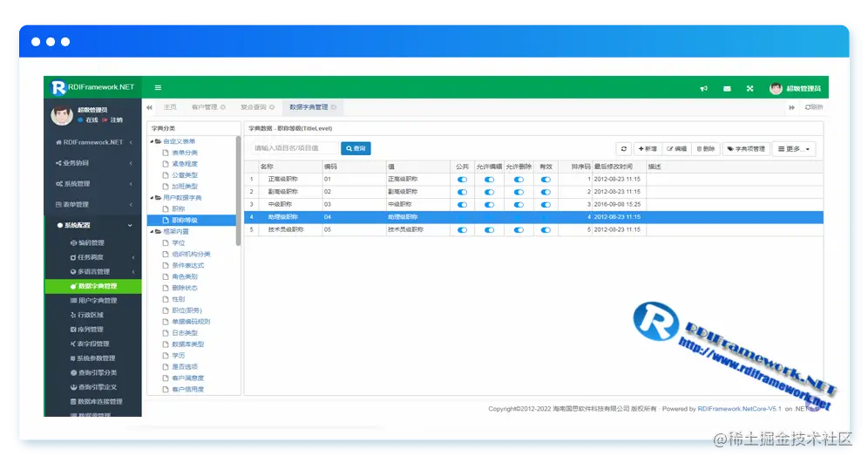Click the user avatar in the top right header
Screen dimensions: 868x463
pos(776,88)
